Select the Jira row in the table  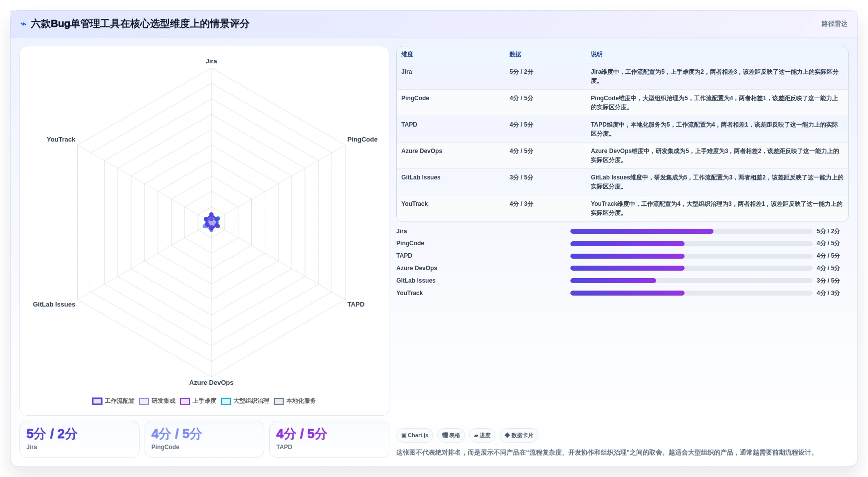pyautogui.click(x=622, y=76)
